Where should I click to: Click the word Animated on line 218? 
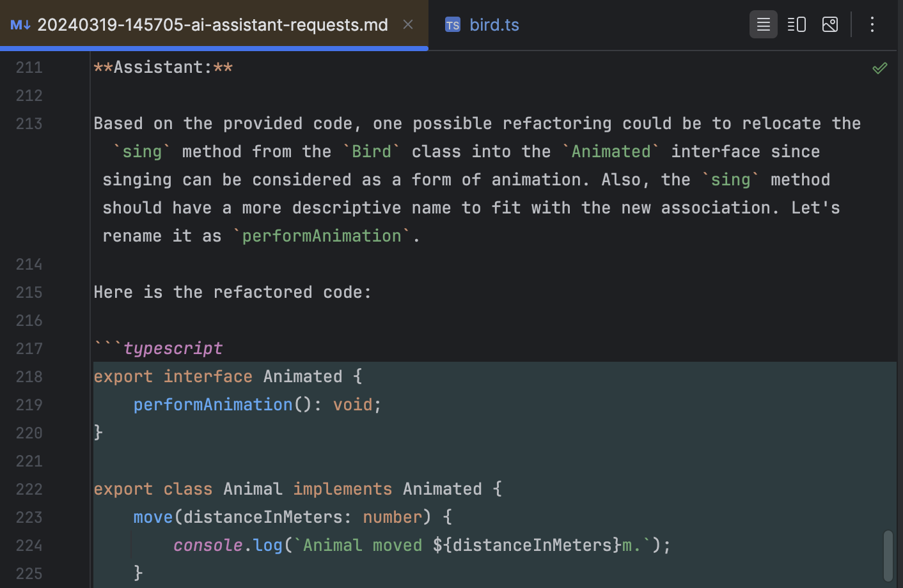click(302, 376)
